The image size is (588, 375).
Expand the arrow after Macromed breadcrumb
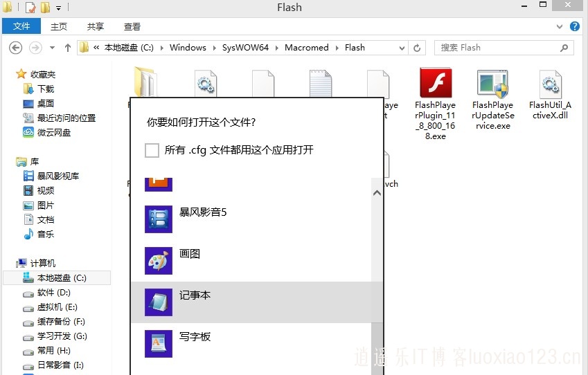(x=337, y=48)
